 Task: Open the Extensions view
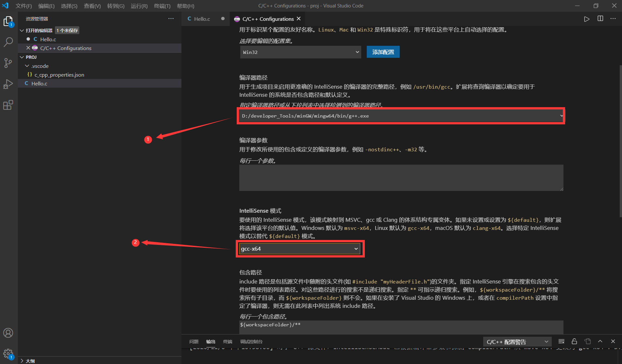[8, 105]
